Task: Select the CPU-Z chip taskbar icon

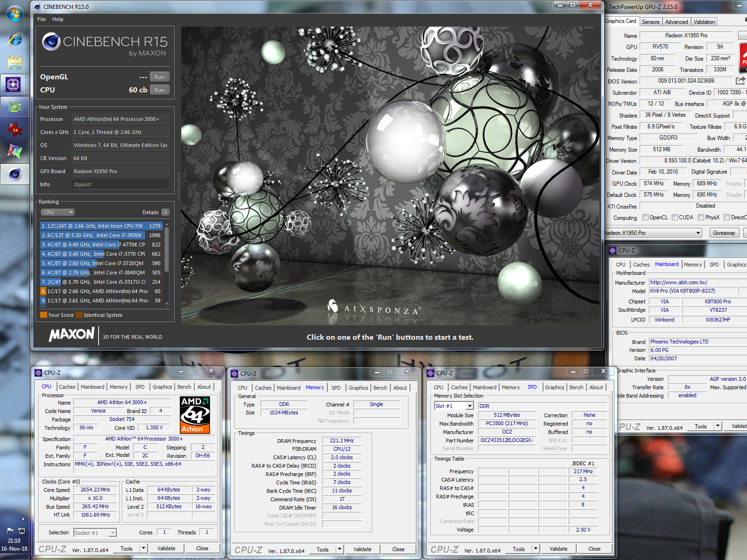Action: click(13, 84)
